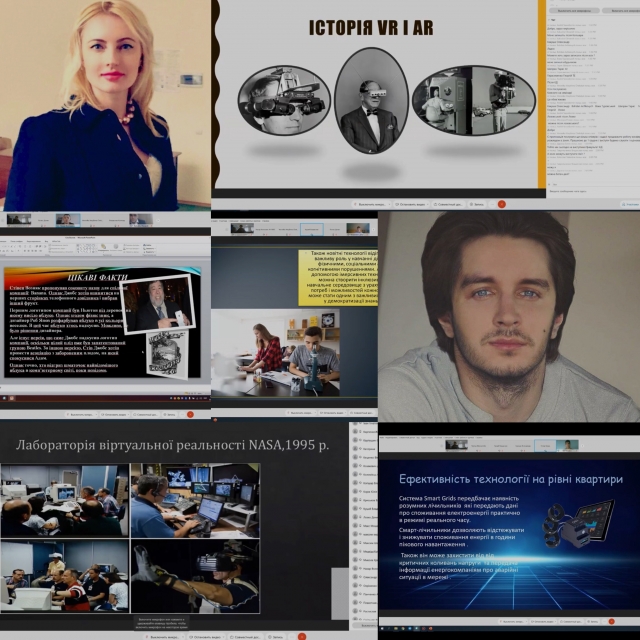
Task: Open more options in ІСТОРІЯ VR I AR toolbar
Action: pyautogui.click(x=492, y=204)
